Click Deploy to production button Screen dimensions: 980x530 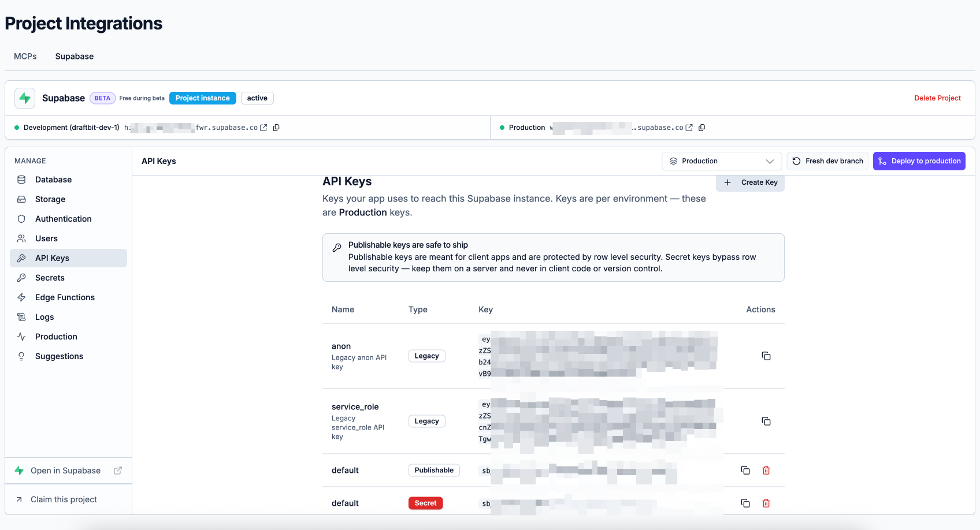[x=919, y=161]
